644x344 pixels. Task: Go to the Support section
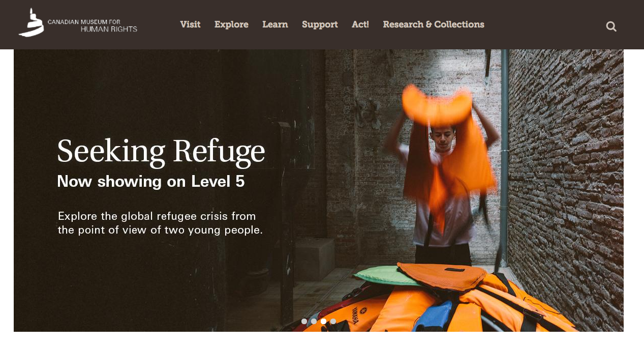[x=320, y=24]
